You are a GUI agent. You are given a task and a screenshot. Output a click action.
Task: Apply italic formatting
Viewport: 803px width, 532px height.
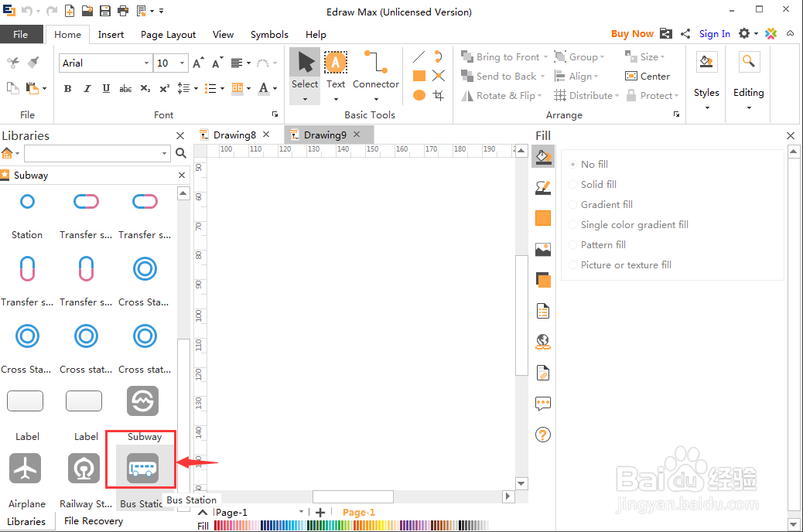(87, 89)
